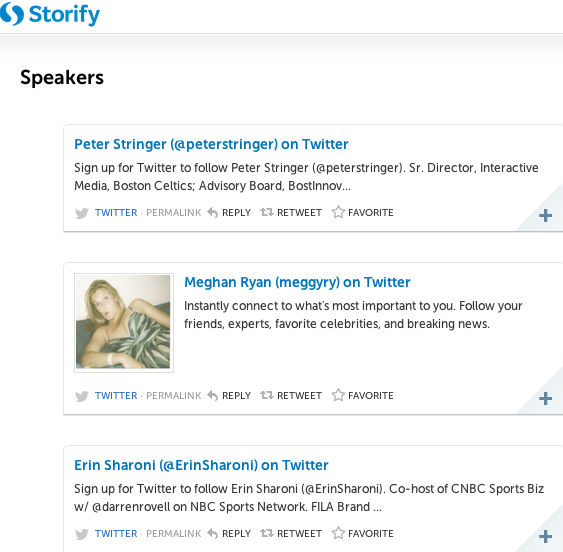Reply to the Erin Sharoni post
The width and height of the screenshot is (563, 552).
(229, 533)
